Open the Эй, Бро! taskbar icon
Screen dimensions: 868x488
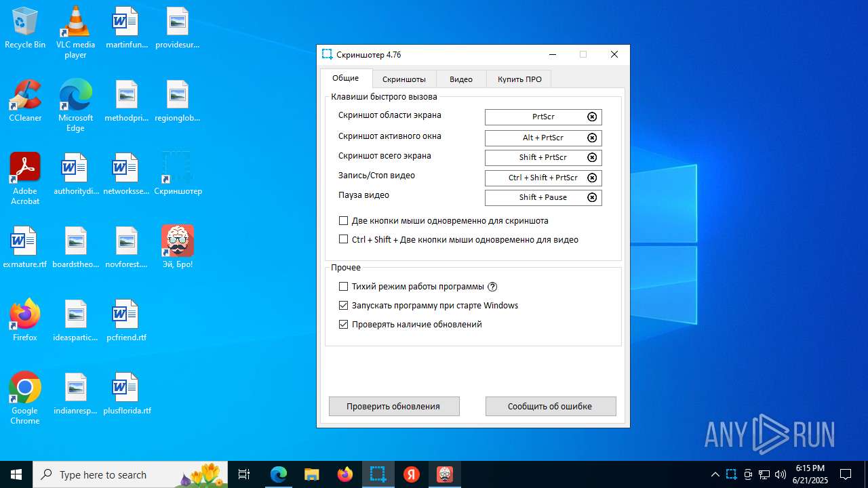pyautogui.click(x=445, y=474)
